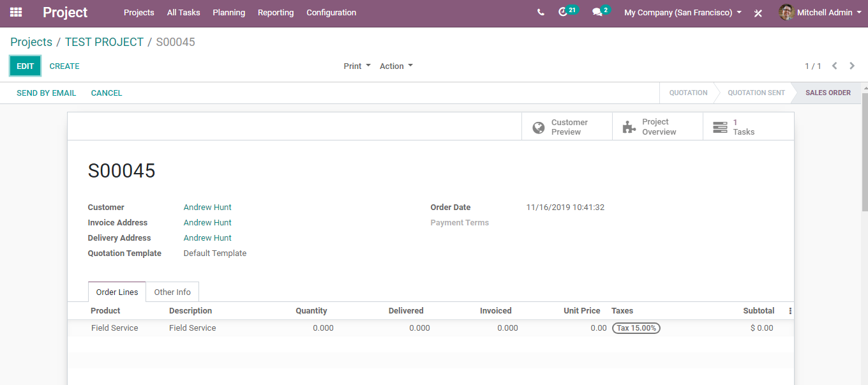Open the apps grid menu icon
The image size is (868, 385).
click(16, 12)
